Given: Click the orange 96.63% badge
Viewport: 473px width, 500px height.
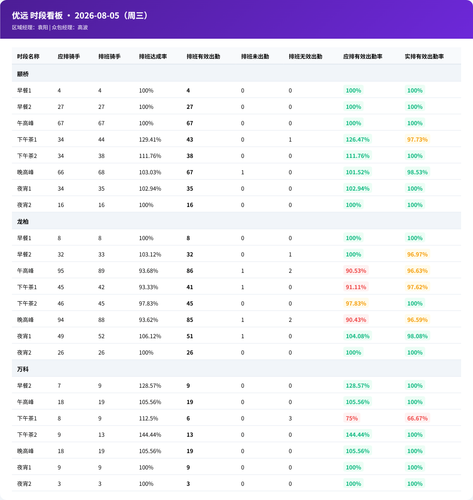Looking at the screenshot, I should click(x=417, y=271).
